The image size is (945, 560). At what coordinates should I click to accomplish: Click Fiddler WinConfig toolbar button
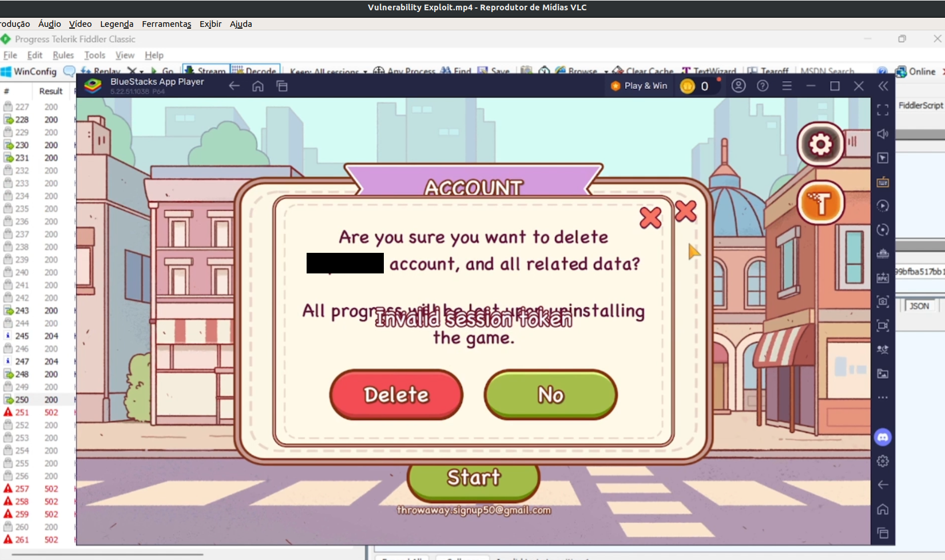pyautogui.click(x=29, y=72)
